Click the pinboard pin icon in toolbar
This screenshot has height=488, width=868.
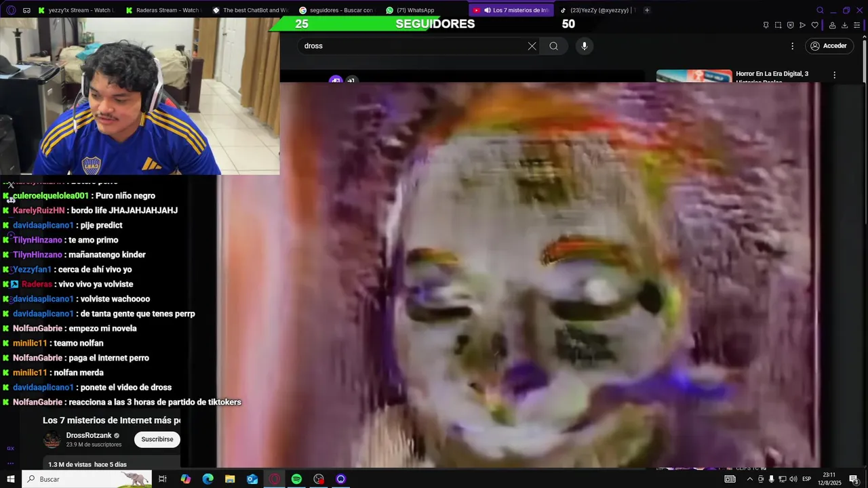point(766,25)
